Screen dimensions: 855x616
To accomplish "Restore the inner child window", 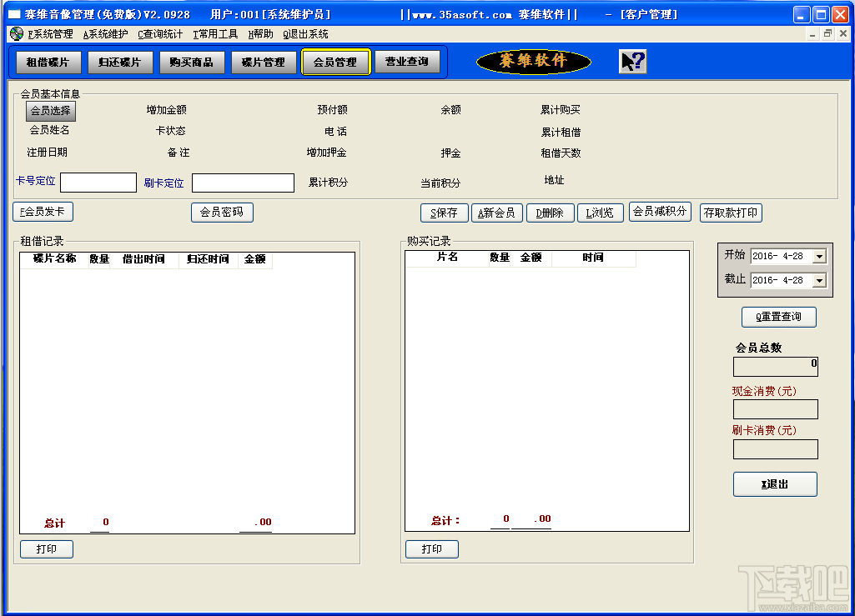I will coord(827,34).
